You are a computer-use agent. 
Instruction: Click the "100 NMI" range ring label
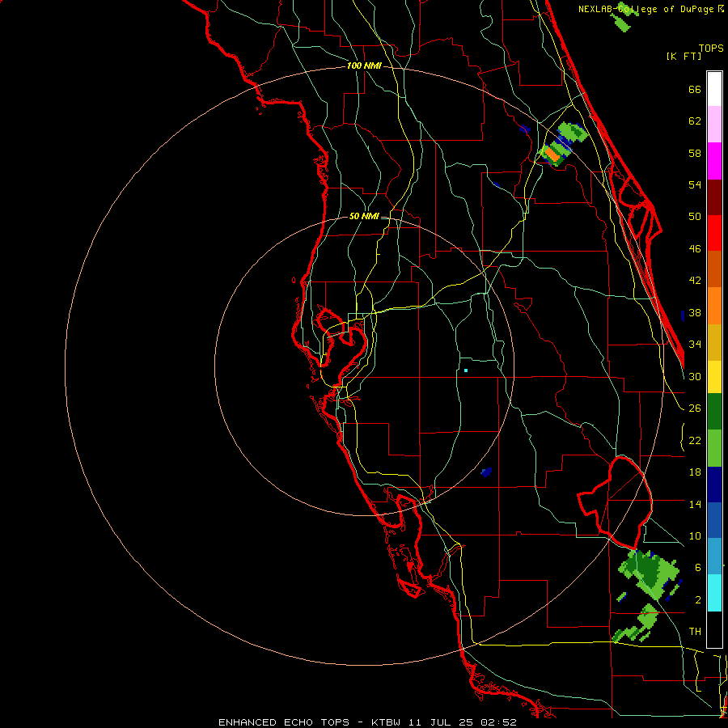pyautogui.click(x=364, y=66)
